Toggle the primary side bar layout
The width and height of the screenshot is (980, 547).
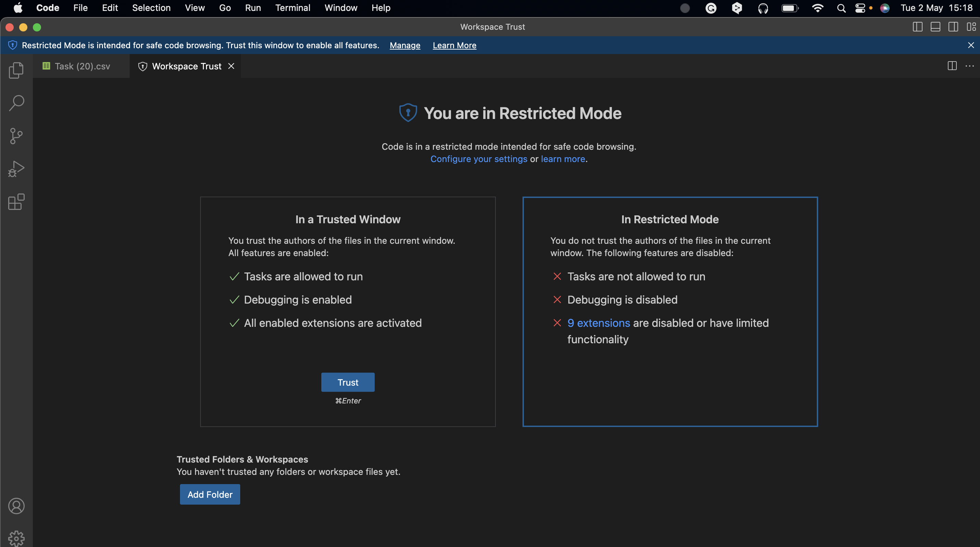[917, 27]
